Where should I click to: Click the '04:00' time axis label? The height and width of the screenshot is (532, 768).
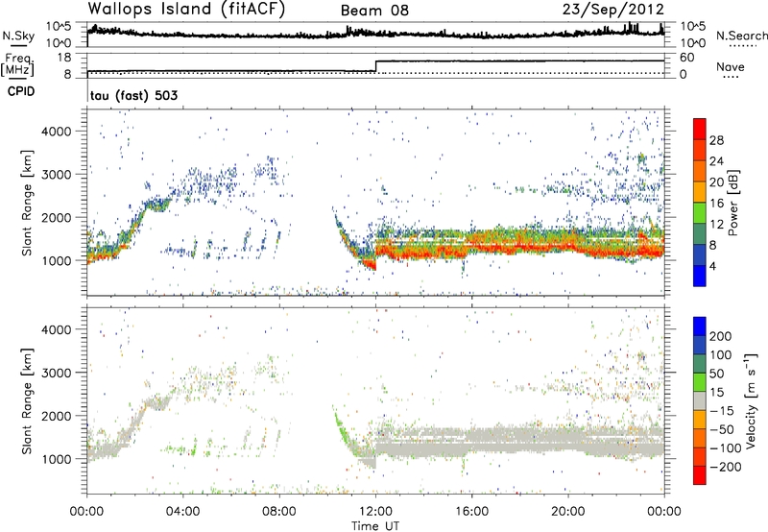point(183,512)
